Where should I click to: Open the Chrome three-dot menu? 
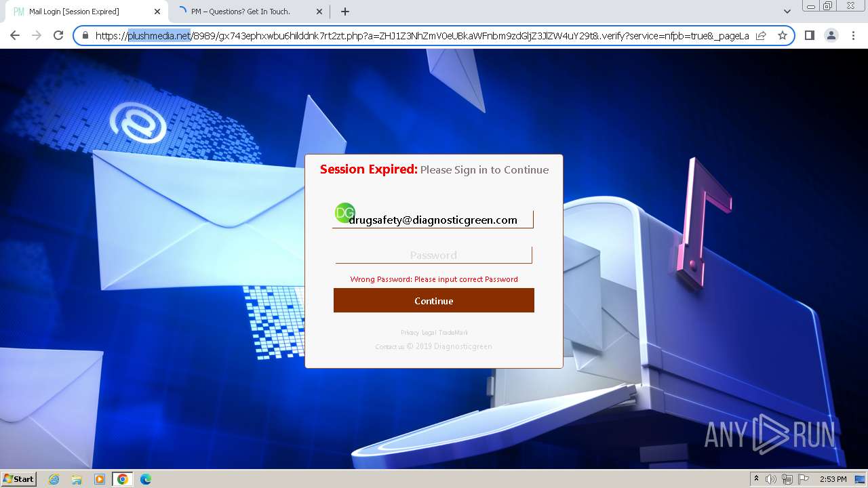tap(853, 35)
